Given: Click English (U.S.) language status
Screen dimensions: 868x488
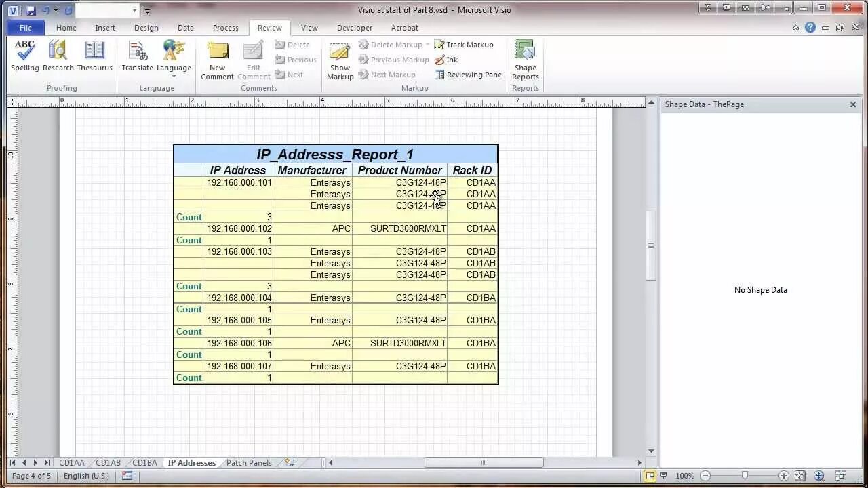Looking at the screenshot, I should click(86, 476).
